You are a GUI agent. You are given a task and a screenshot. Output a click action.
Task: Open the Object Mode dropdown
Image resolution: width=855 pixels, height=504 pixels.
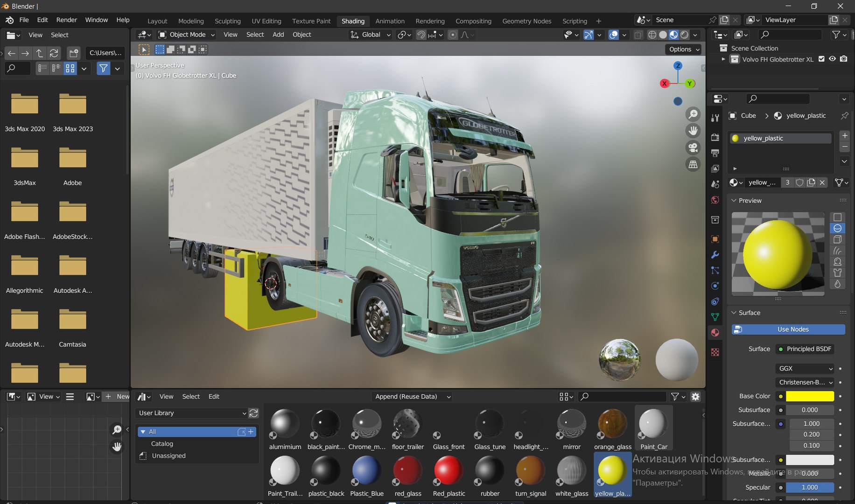tap(186, 35)
